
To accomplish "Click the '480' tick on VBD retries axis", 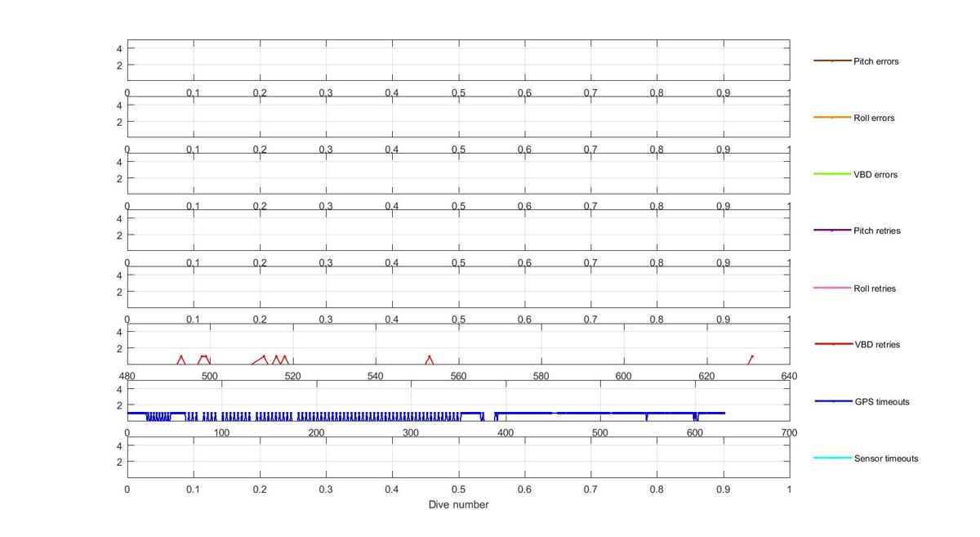I will pyautogui.click(x=127, y=376).
